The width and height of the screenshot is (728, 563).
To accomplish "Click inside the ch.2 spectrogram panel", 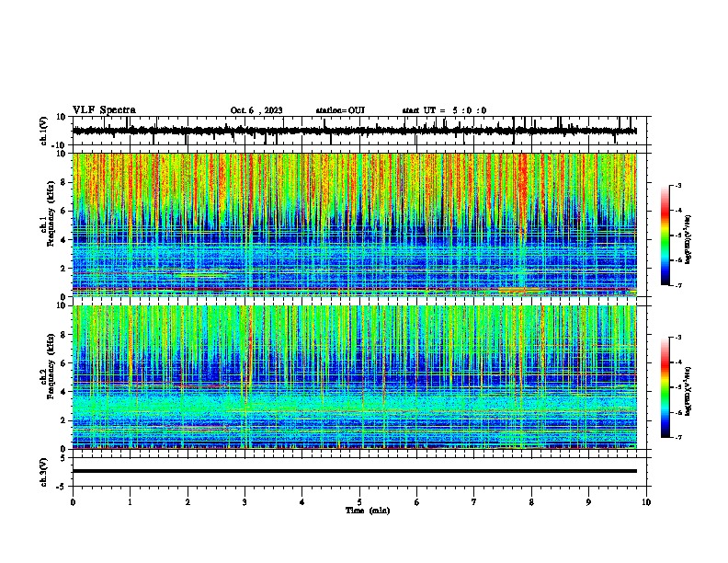I will (355, 377).
